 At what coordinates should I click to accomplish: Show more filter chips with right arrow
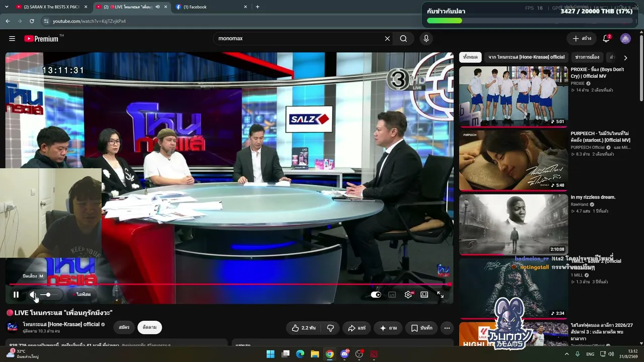point(625,58)
